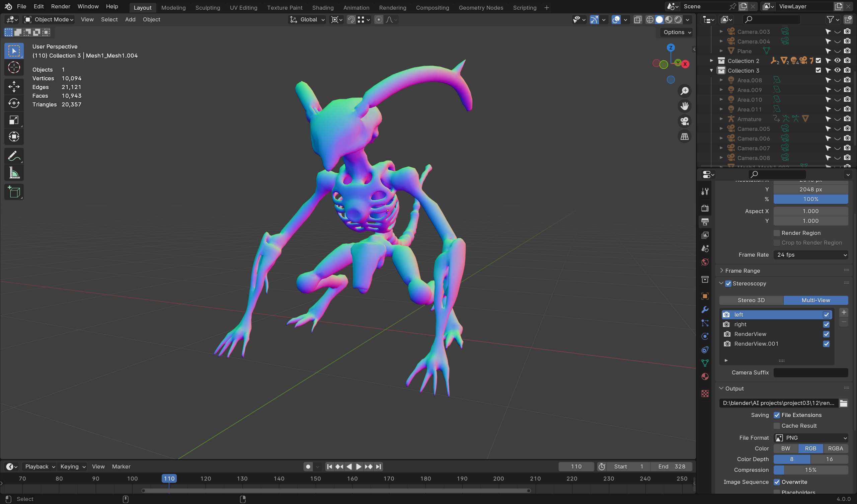Viewport: 857px width, 504px height.
Task: Play the animation forward
Action: tap(359, 467)
